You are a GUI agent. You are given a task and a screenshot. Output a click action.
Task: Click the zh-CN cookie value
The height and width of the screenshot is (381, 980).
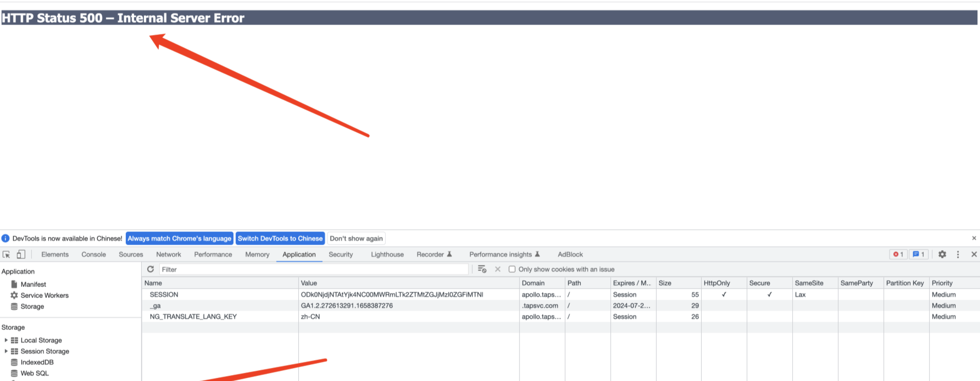click(x=310, y=316)
